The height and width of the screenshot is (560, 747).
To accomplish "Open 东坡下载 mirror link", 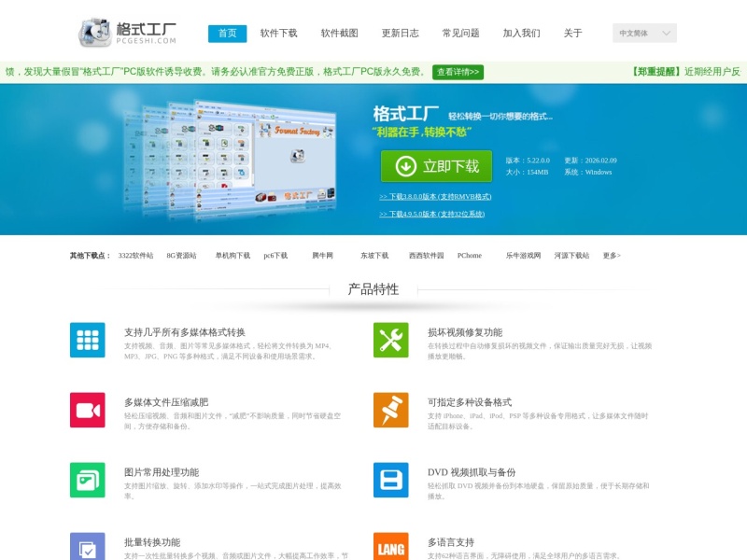I will point(374,256).
